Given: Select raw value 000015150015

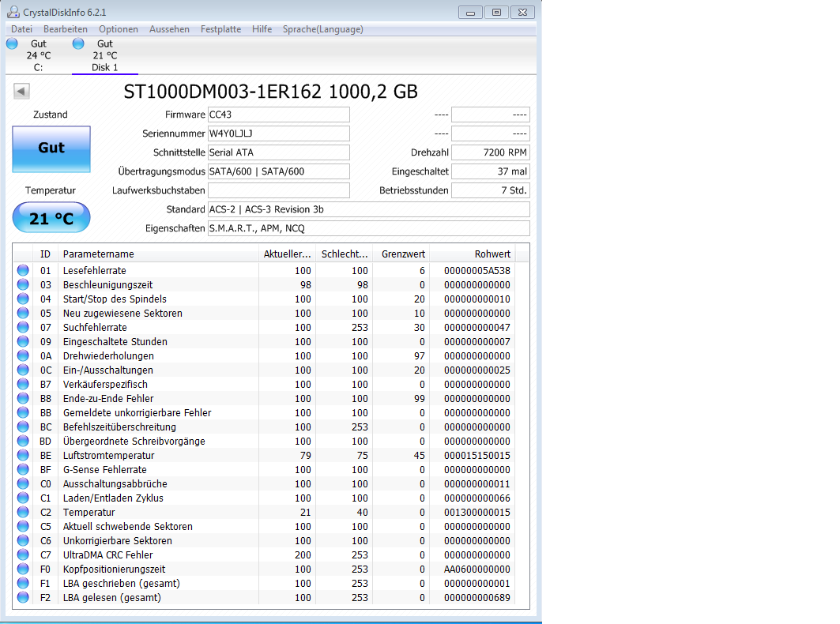Looking at the screenshot, I should [x=477, y=455].
